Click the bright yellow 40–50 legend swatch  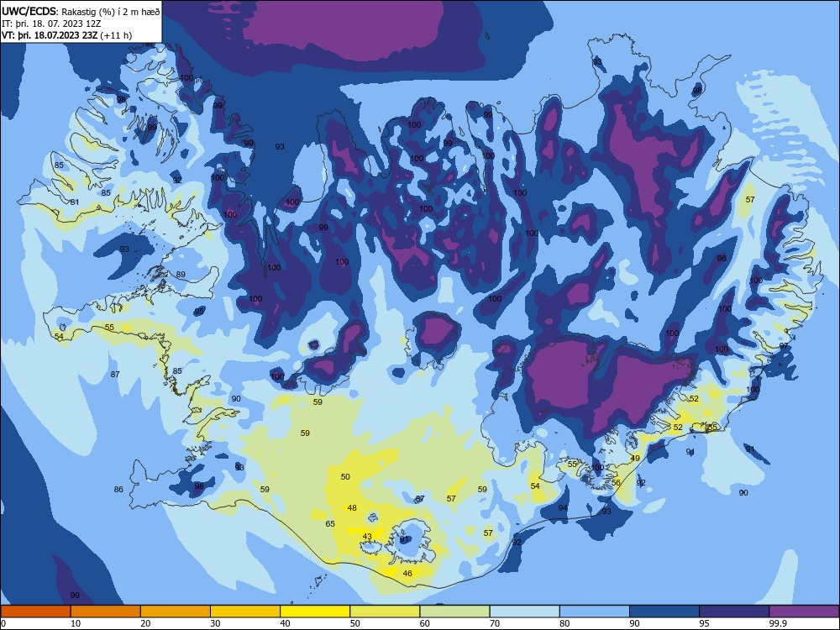click(x=315, y=612)
